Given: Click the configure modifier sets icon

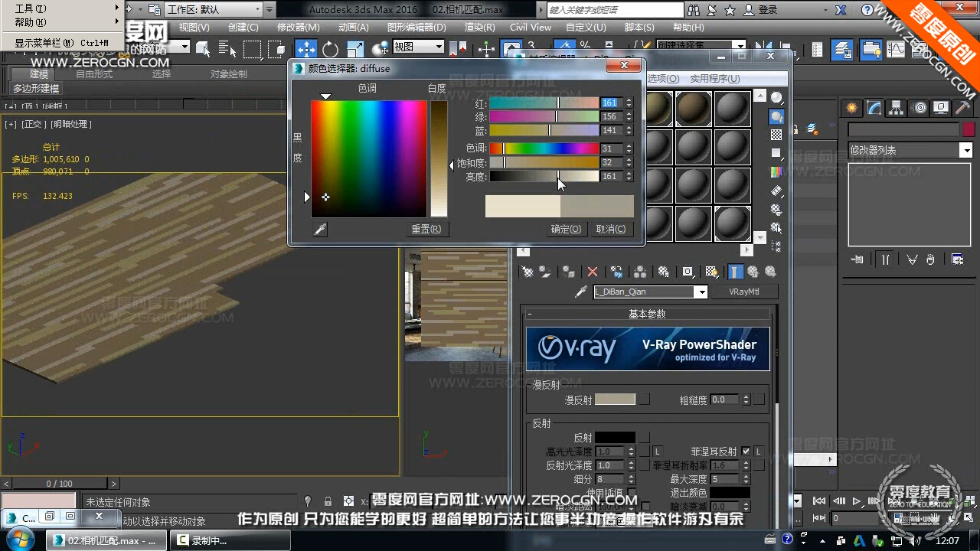Looking at the screenshot, I should (957, 259).
